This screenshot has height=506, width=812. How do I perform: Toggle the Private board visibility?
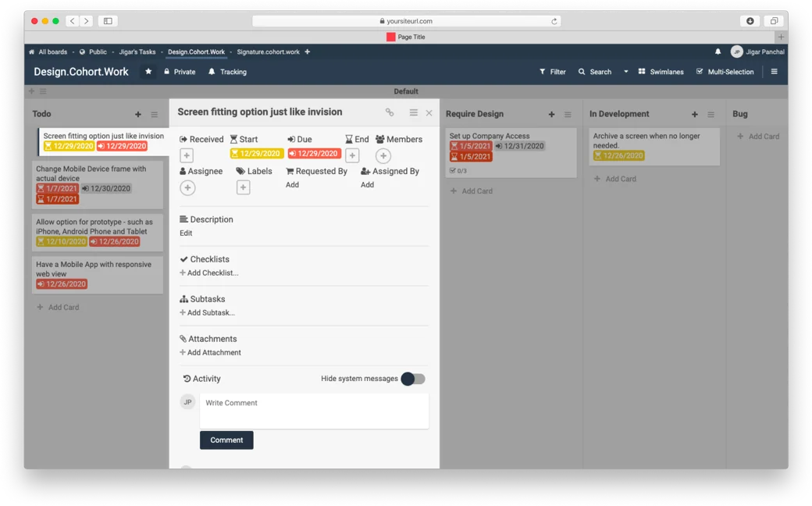pos(179,72)
